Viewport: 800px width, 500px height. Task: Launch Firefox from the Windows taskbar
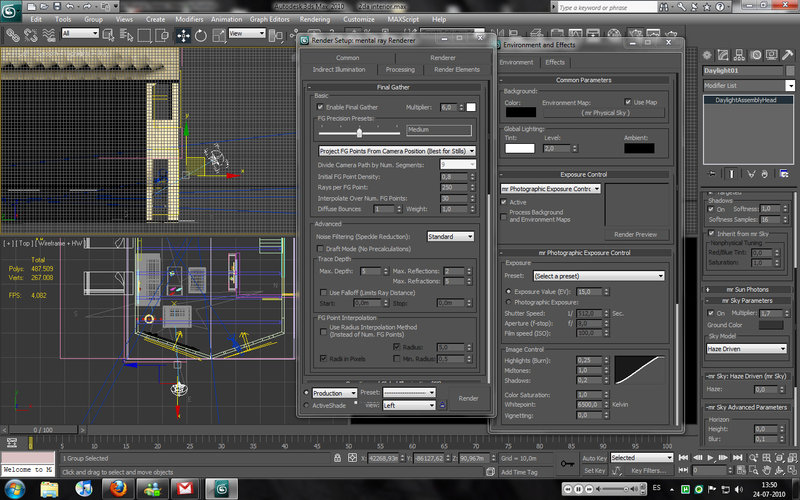coord(116,487)
